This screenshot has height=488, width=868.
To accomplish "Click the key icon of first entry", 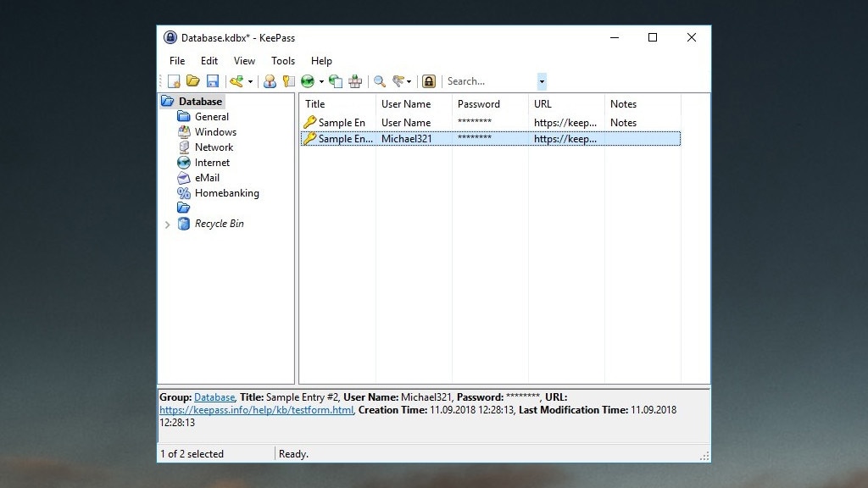I will (x=309, y=122).
